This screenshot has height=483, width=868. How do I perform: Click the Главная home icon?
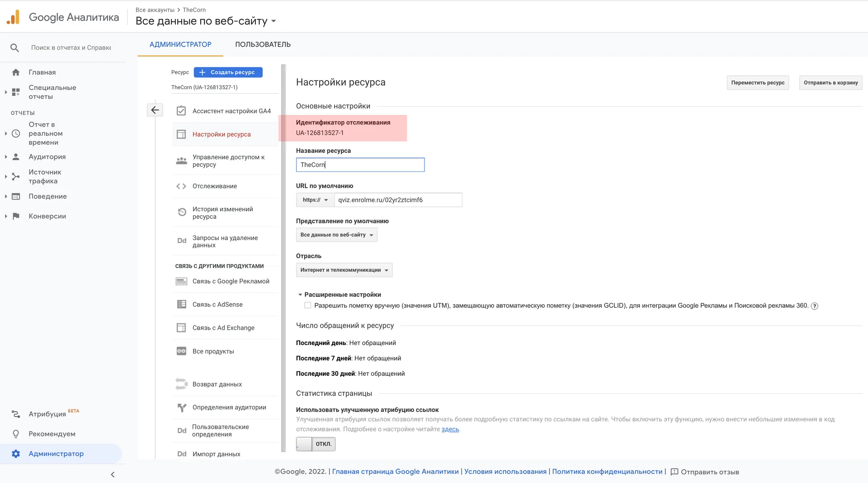(x=16, y=72)
